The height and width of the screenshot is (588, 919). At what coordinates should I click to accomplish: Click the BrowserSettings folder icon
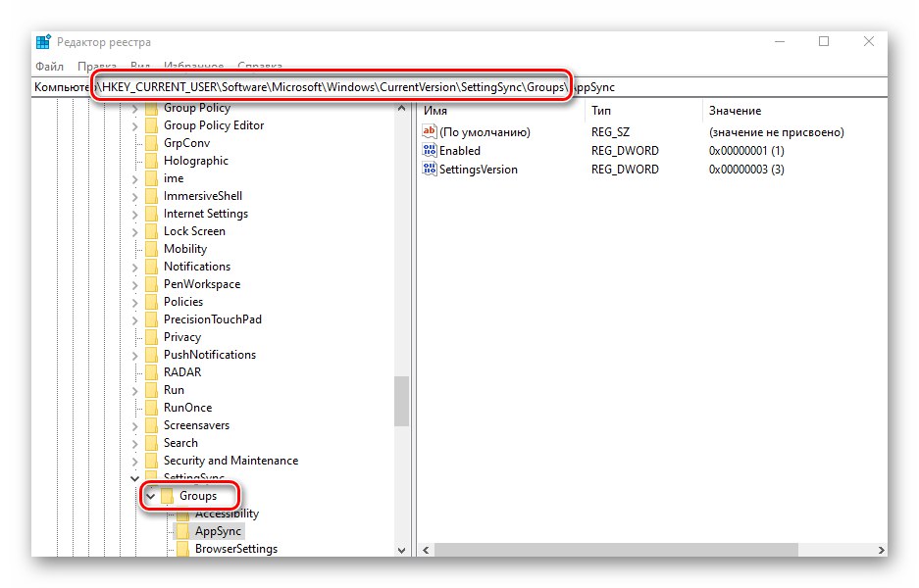[x=182, y=549]
